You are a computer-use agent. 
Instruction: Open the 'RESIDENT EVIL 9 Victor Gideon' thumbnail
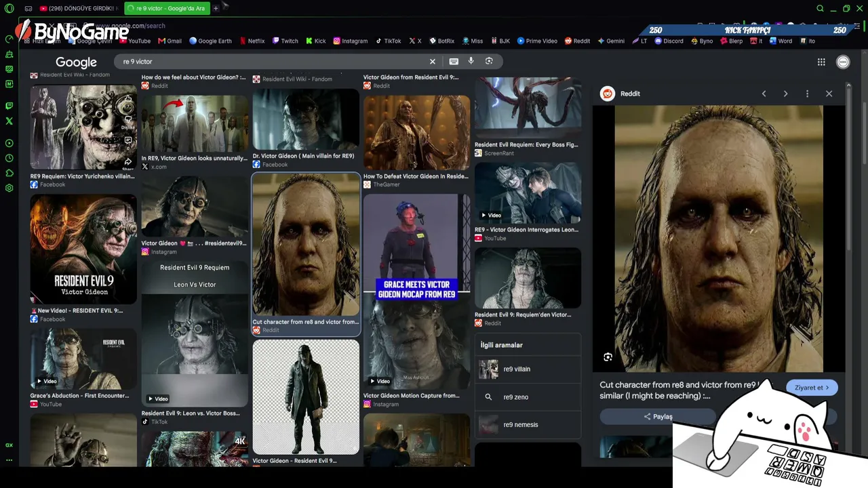83,249
